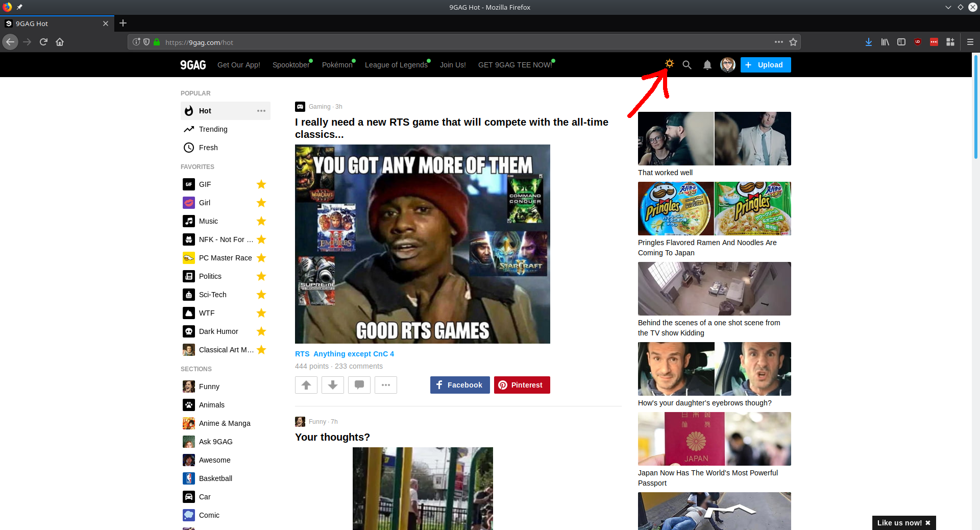The height and width of the screenshot is (530, 980).
Task: Open the RTS games meme image
Action: [x=423, y=244]
